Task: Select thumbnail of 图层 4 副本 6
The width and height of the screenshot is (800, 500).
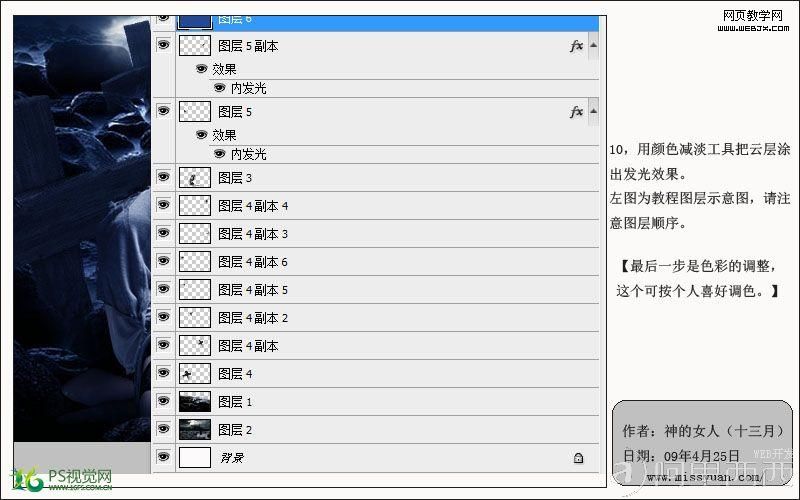Action: click(195, 262)
